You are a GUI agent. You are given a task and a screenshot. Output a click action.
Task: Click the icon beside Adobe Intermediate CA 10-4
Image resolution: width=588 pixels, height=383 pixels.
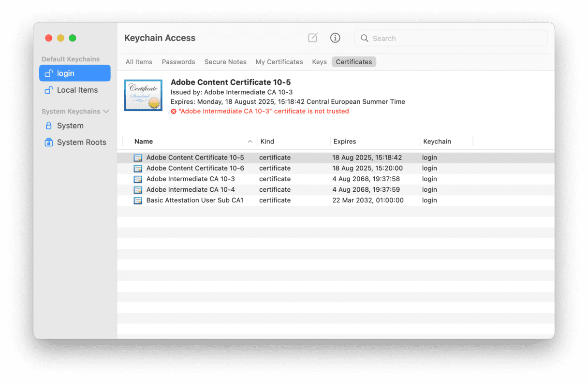[x=138, y=190]
